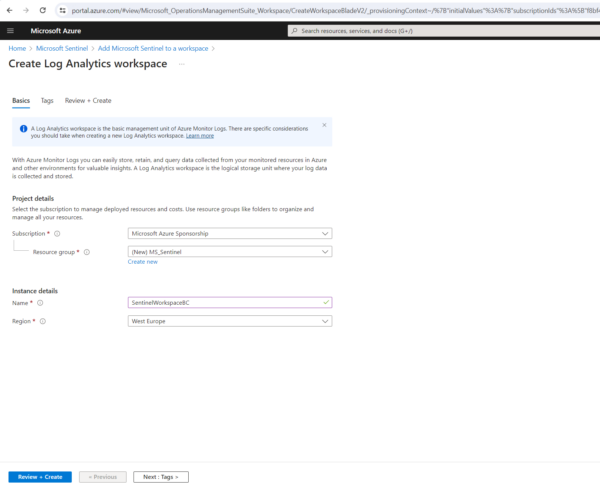Open the Subscription dropdown
The width and height of the screenshot is (600, 487).
230,233
